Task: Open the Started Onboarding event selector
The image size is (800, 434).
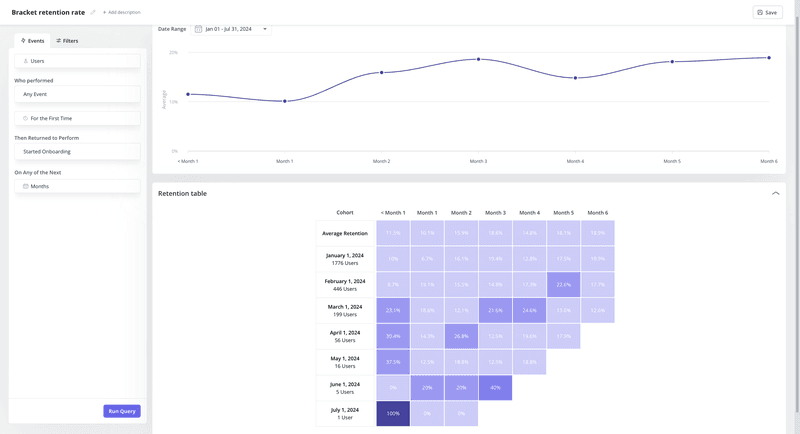Action: tap(77, 152)
